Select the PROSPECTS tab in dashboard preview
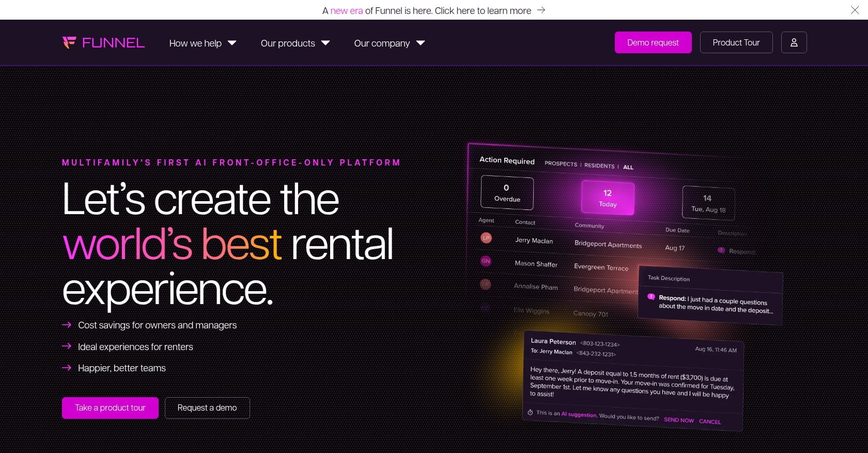 (x=561, y=163)
